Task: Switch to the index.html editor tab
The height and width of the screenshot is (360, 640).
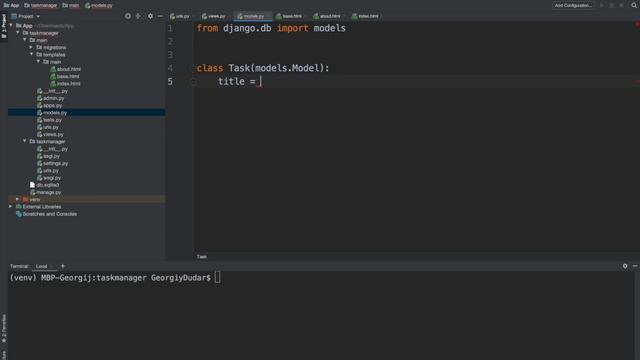Action: click(x=365, y=16)
